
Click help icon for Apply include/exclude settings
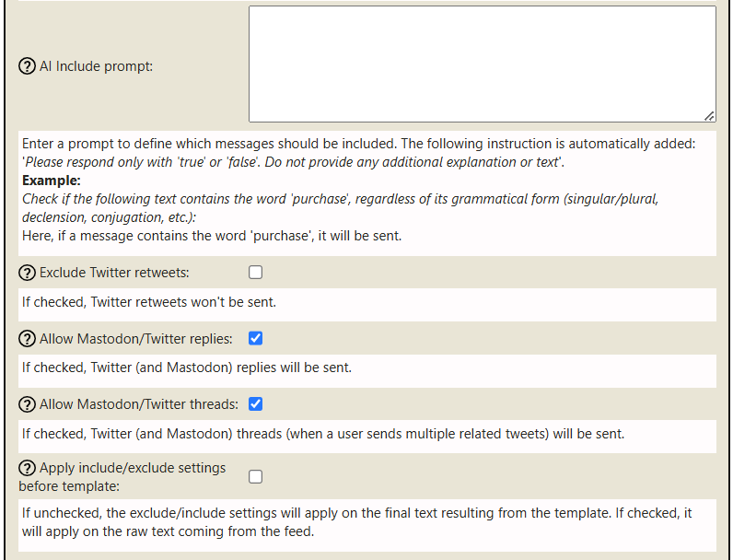pos(28,468)
